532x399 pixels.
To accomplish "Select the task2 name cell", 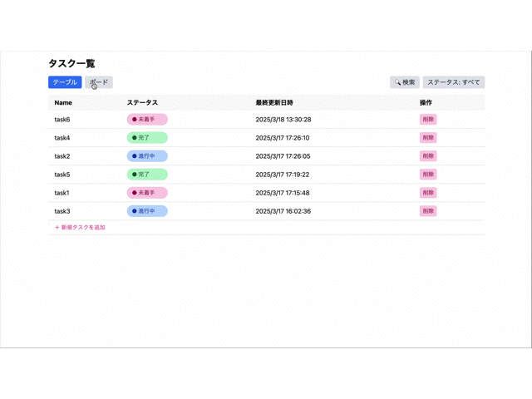I will [62, 156].
